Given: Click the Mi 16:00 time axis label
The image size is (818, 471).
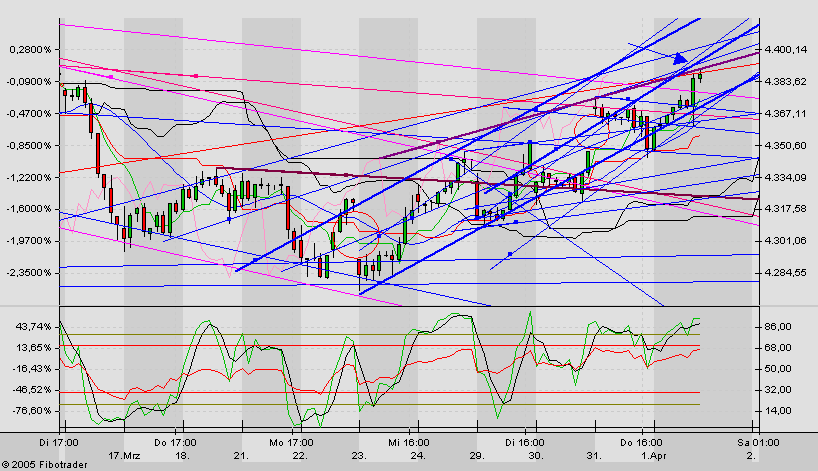Looking at the screenshot, I should [x=409, y=443].
